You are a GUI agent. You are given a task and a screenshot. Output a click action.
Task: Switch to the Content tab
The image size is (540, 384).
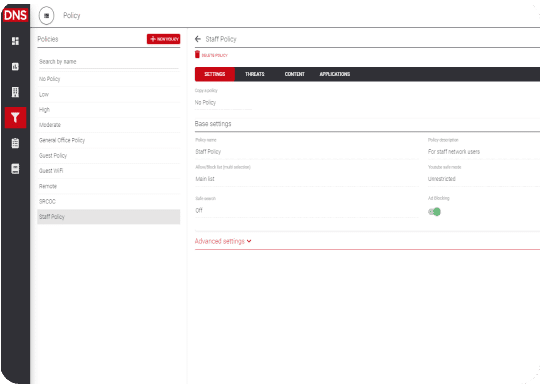[294, 74]
